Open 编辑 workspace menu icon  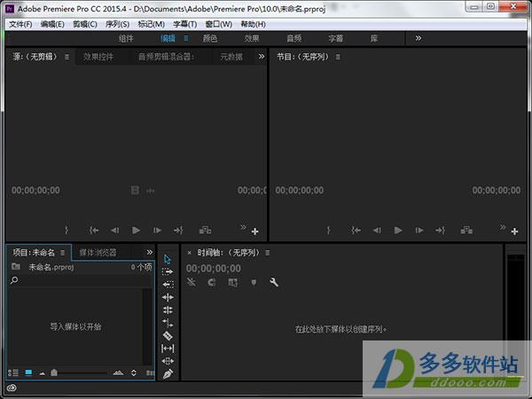click(x=186, y=38)
